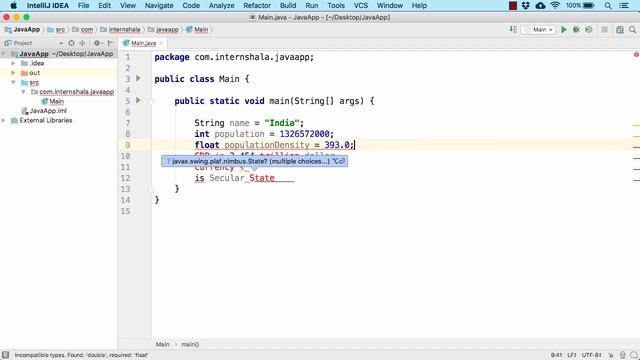Open line separator LF selector in status bar

[571, 355]
